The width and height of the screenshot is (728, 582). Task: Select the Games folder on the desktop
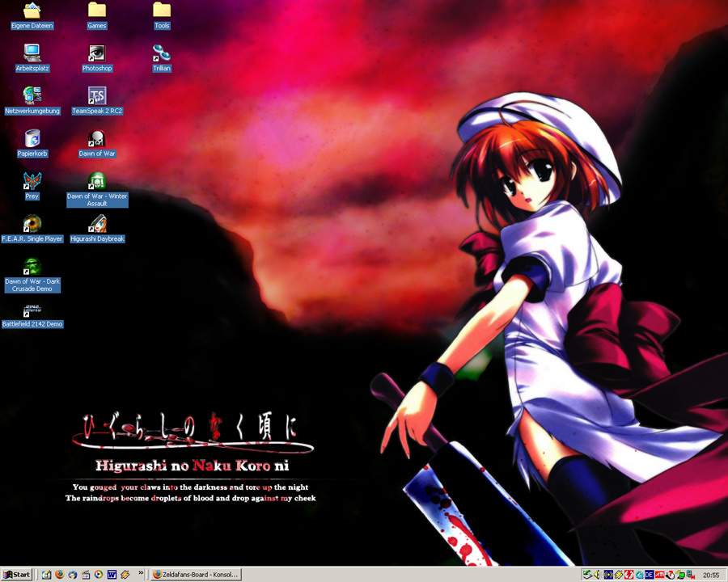click(97, 16)
